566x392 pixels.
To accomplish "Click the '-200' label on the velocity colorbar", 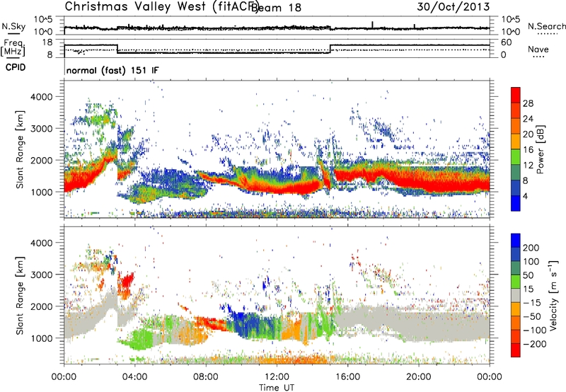I will tap(535, 344).
